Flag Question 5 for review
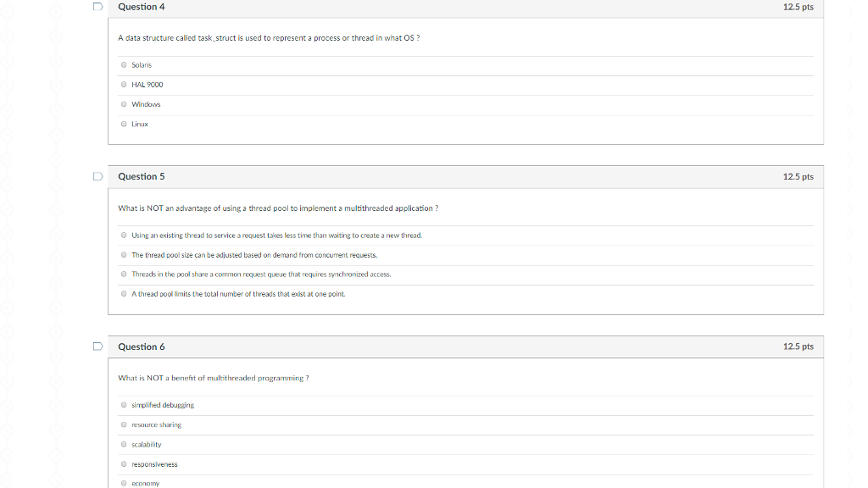 98,176
